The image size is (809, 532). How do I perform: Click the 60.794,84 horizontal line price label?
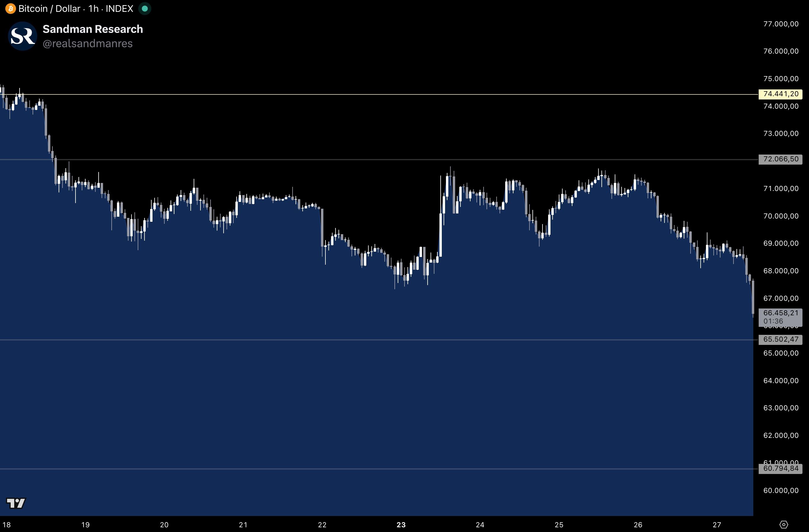tap(781, 468)
